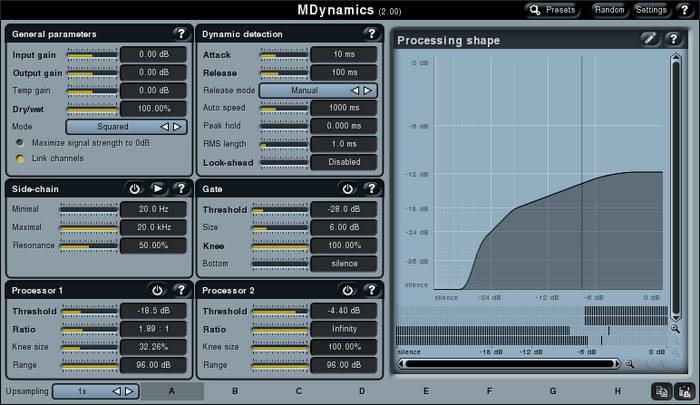This screenshot has height=405, width=700.
Task: Select preset slot G
Action: pyautogui.click(x=553, y=391)
